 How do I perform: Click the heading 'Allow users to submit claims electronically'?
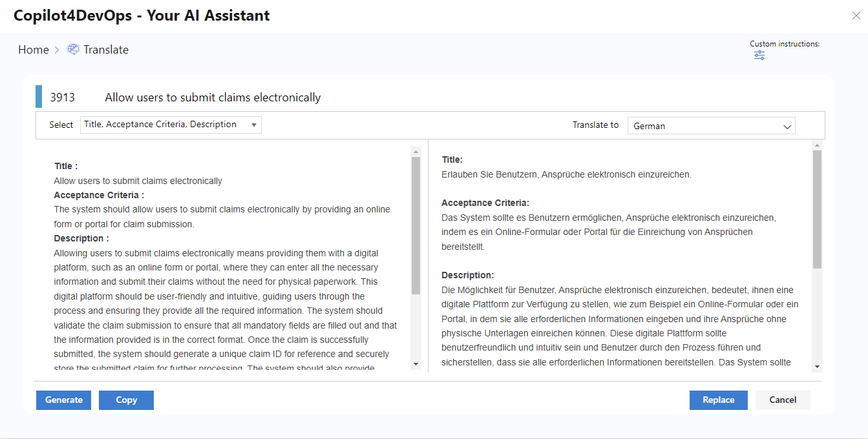(x=213, y=97)
